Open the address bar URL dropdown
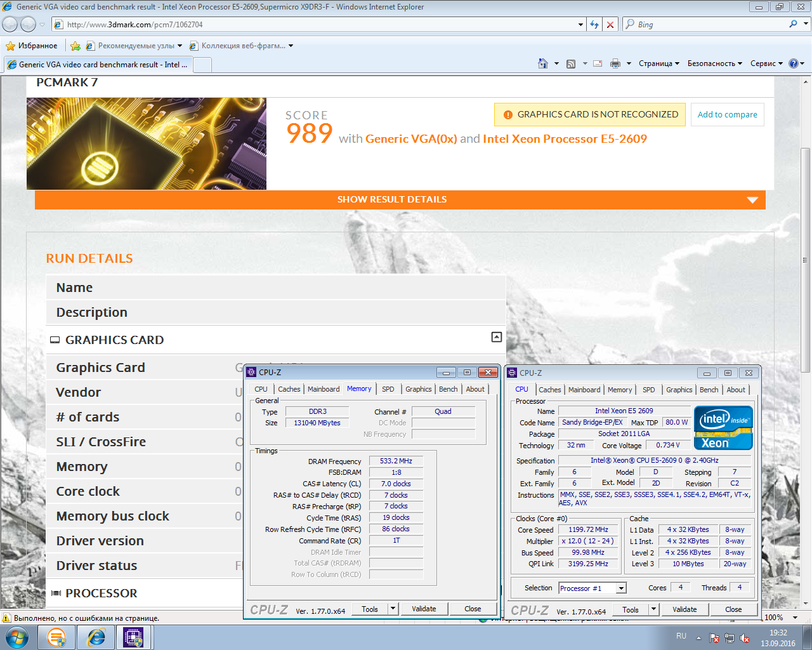The image size is (812, 650). click(x=581, y=24)
